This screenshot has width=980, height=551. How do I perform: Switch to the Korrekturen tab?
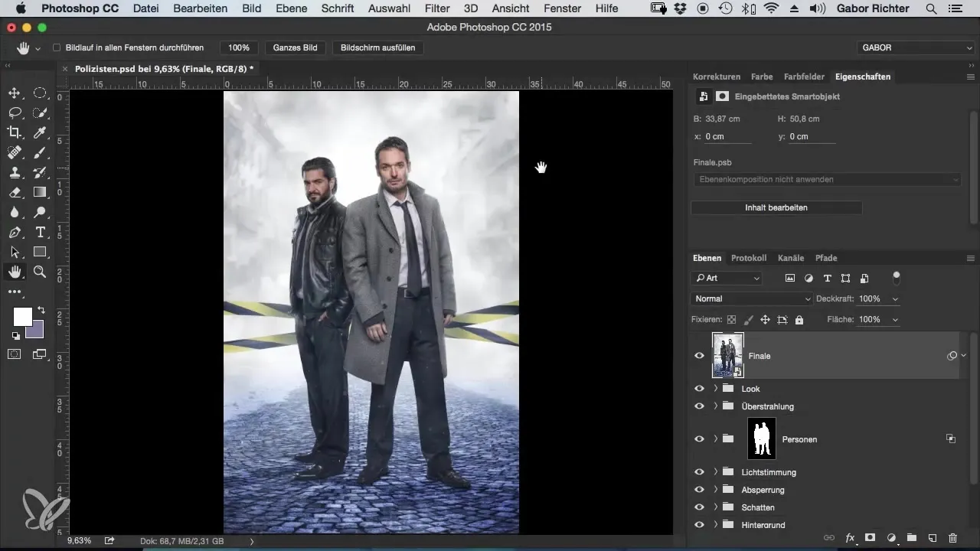(x=717, y=77)
